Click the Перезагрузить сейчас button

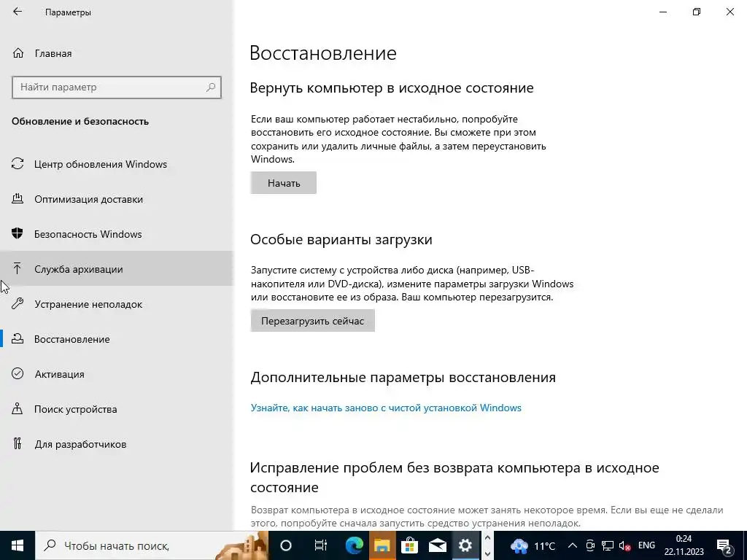[312, 321]
